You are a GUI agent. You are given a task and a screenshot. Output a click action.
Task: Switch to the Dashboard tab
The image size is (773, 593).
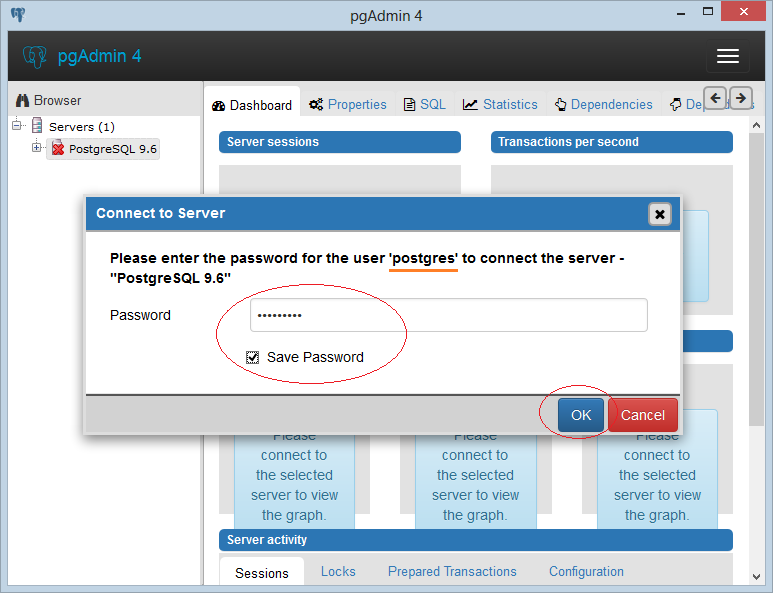tap(252, 105)
